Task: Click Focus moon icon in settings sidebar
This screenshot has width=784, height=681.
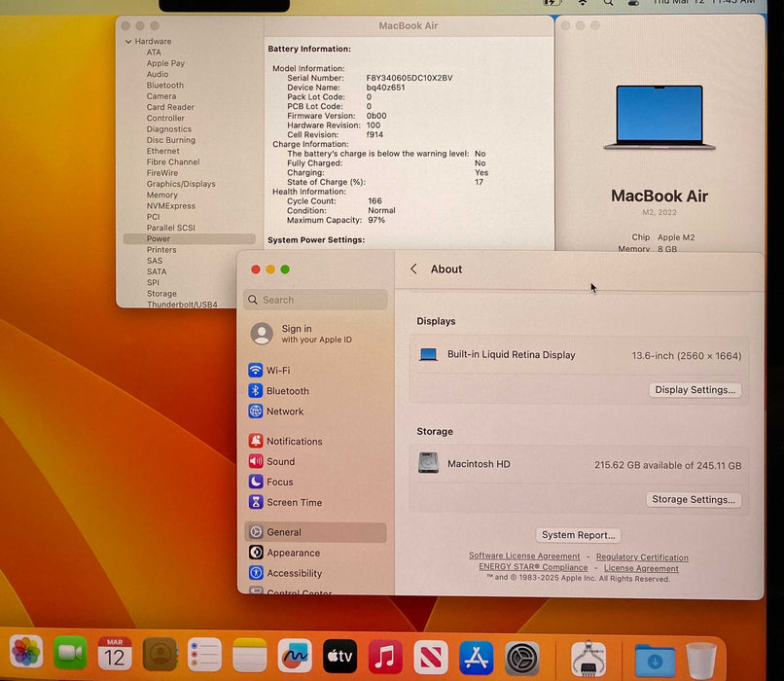Action: [x=256, y=482]
